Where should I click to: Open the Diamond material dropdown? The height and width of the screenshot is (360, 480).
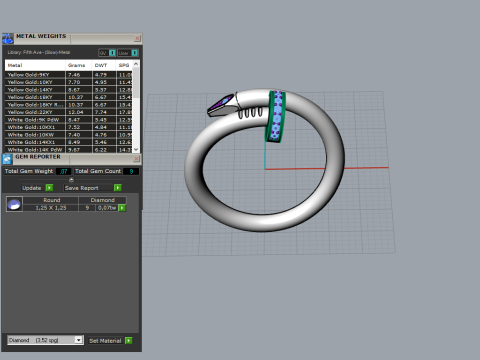pyautogui.click(x=78, y=340)
